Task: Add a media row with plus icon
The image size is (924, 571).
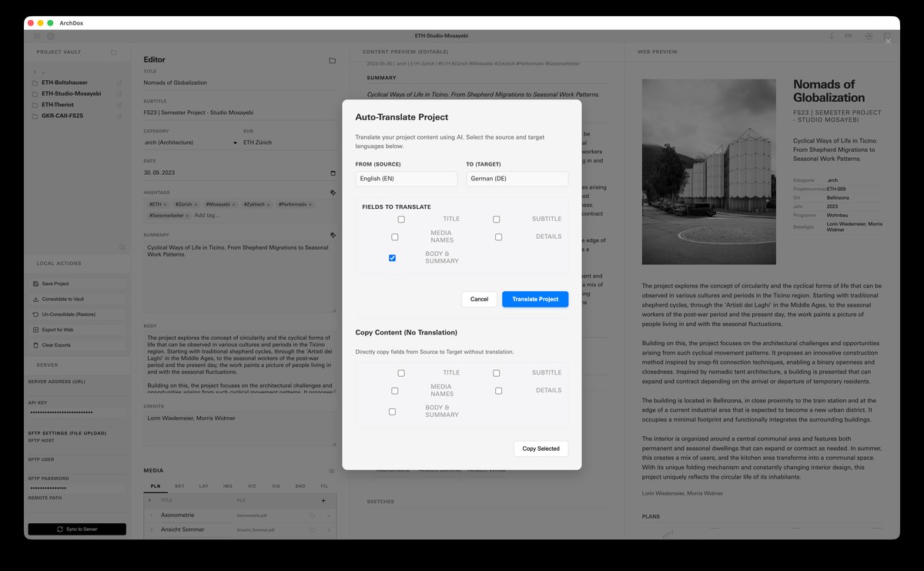Action: [x=323, y=501]
